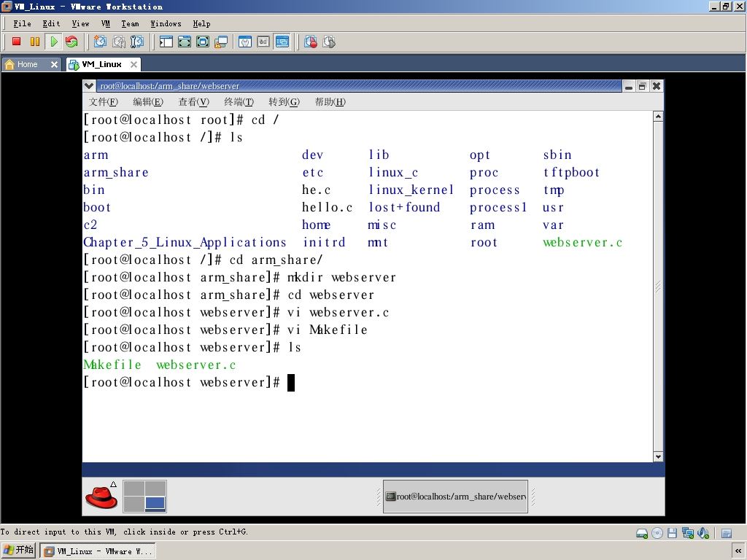Switch to Quick Switch mode icon
The width and height of the screenshot is (747, 560).
(185, 42)
